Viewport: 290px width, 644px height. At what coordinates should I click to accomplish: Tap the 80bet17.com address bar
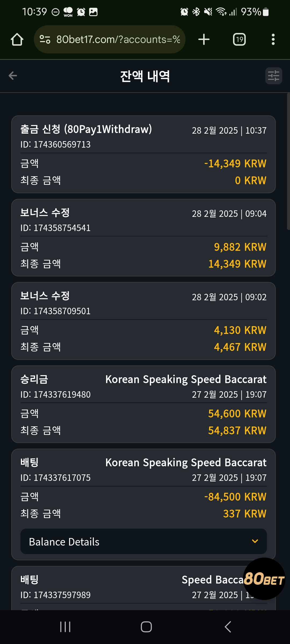[x=110, y=39]
